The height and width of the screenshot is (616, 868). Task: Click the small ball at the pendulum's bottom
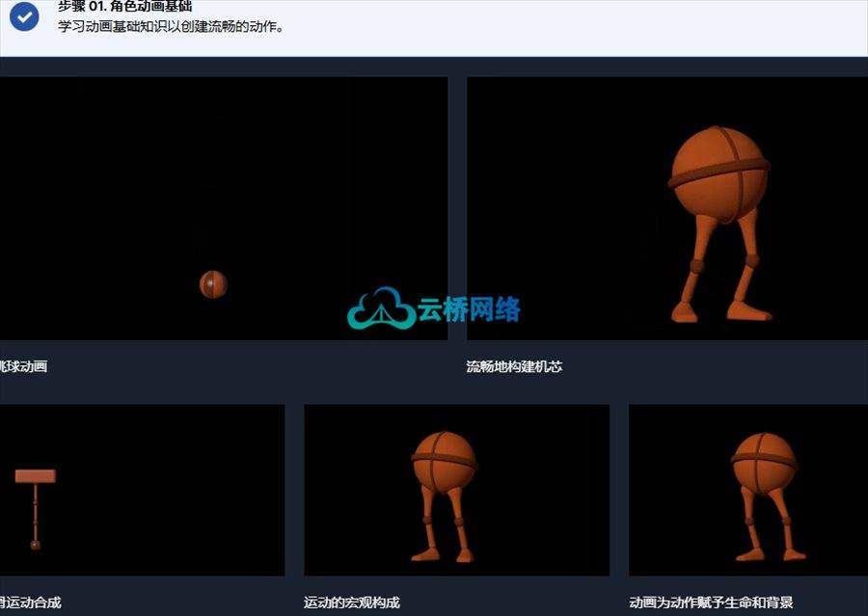36,545
